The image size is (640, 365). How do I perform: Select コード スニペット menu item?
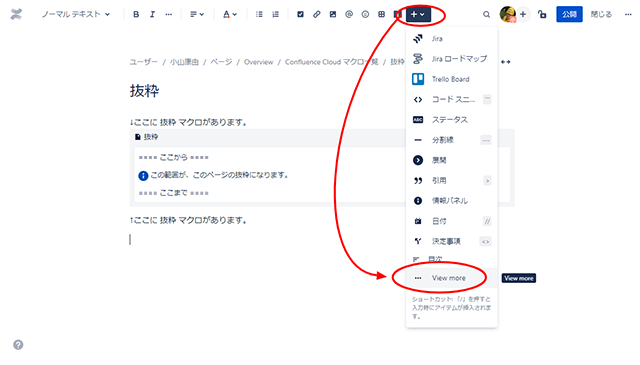click(452, 99)
